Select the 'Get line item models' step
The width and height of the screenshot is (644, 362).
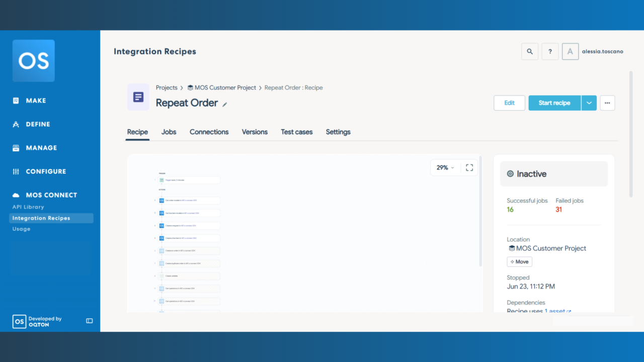[189, 213]
